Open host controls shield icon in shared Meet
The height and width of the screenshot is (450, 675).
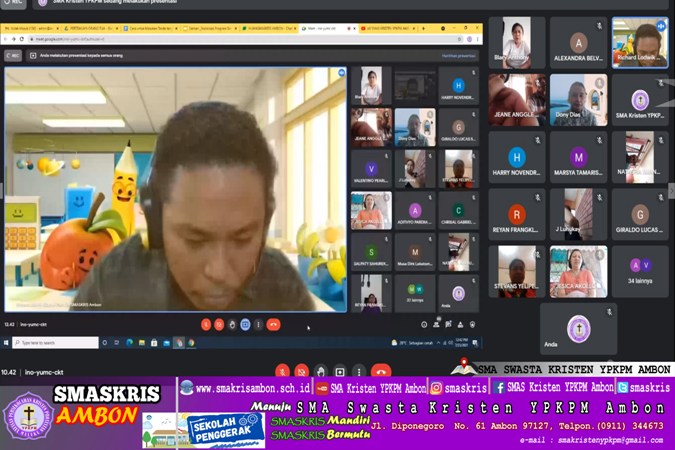click(x=473, y=325)
